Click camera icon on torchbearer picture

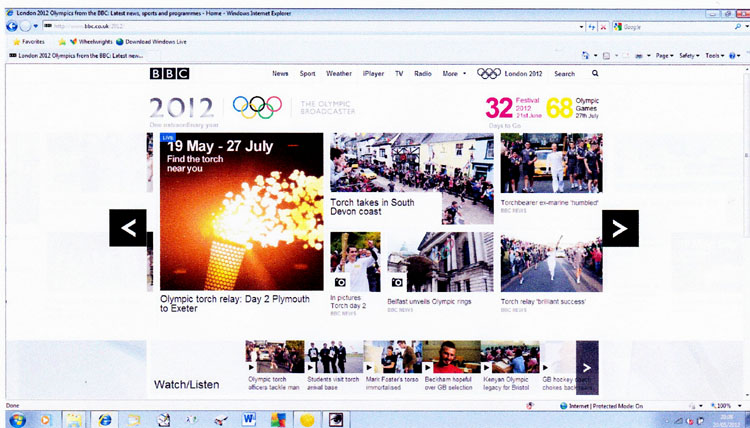coord(340,282)
